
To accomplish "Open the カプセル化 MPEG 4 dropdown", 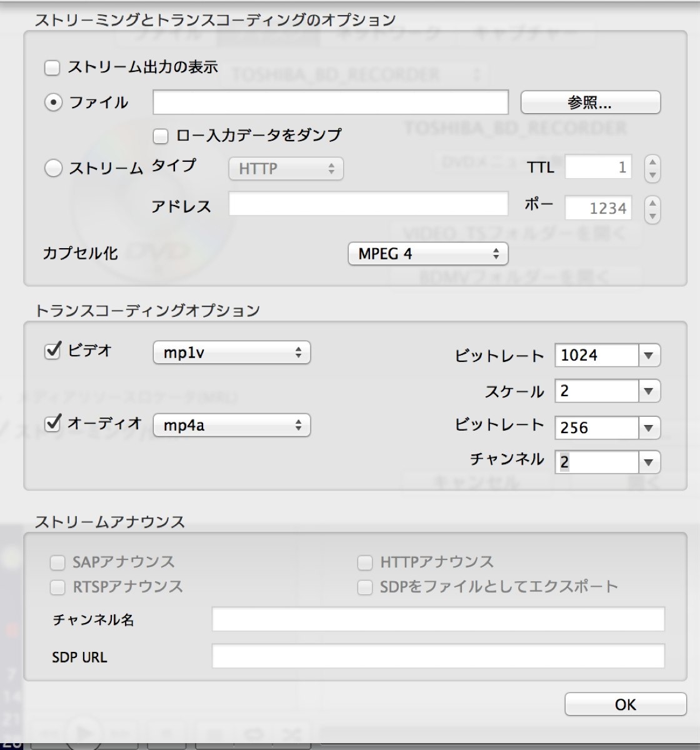I will click(x=427, y=254).
